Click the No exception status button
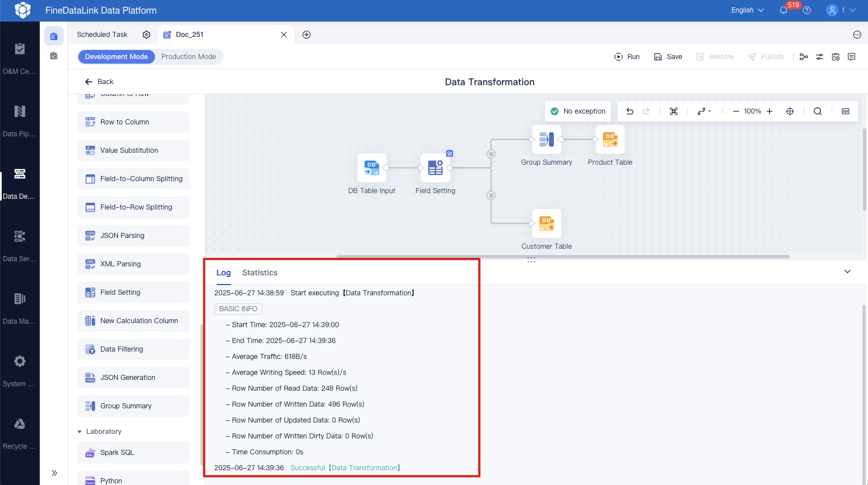The image size is (868, 485). pyautogui.click(x=578, y=111)
